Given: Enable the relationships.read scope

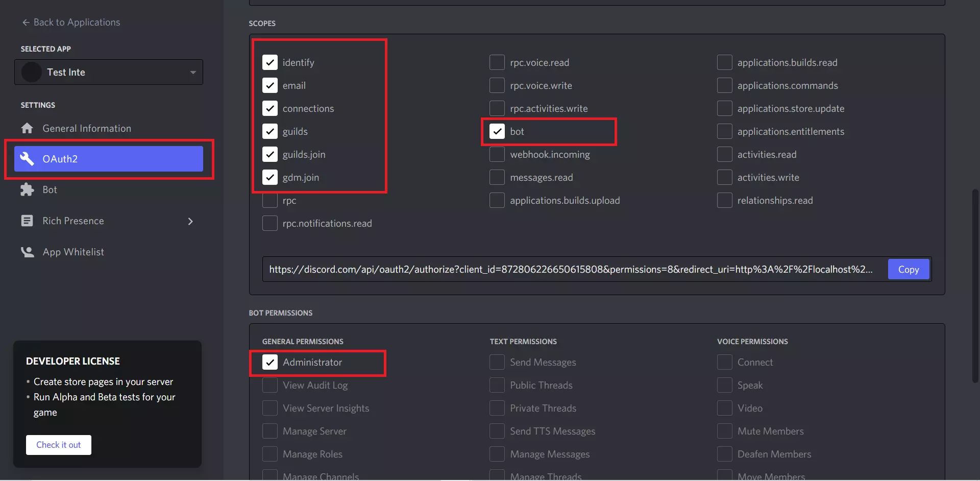Looking at the screenshot, I should [725, 200].
